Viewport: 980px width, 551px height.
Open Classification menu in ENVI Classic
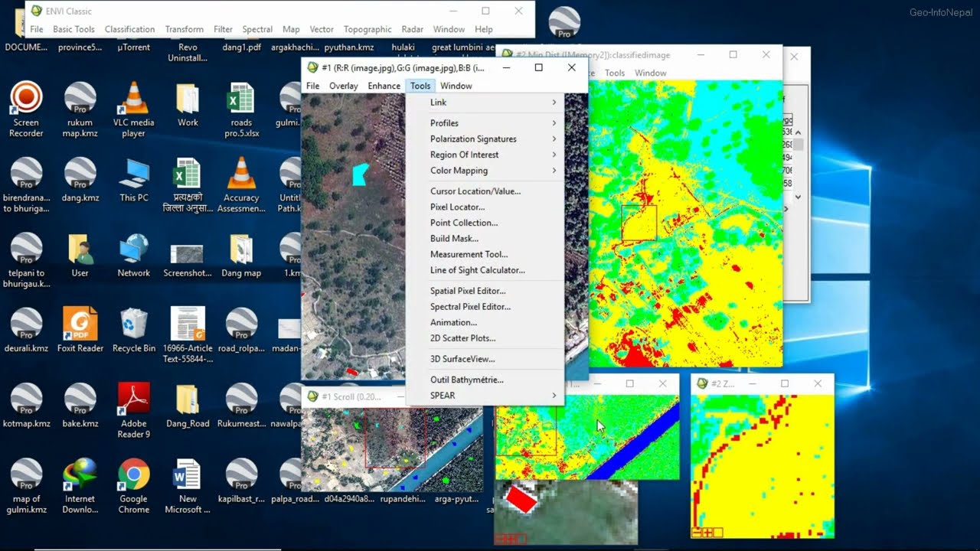click(x=129, y=29)
